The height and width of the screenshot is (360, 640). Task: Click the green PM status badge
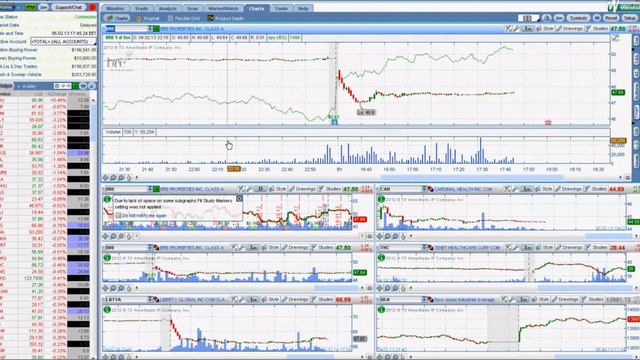[31, 7]
